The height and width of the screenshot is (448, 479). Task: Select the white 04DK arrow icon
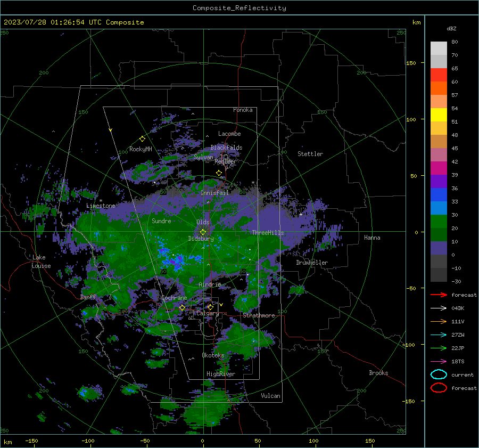coord(439,308)
